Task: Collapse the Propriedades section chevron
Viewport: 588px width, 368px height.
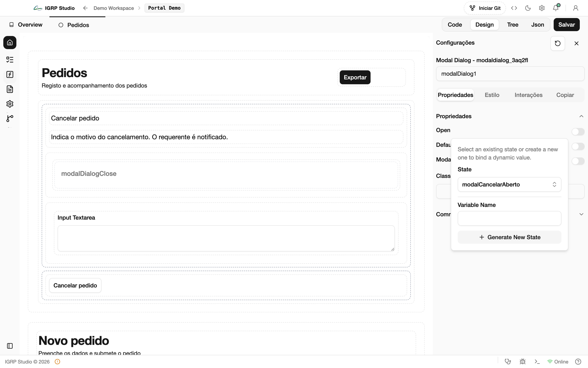Action: point(581,116)
